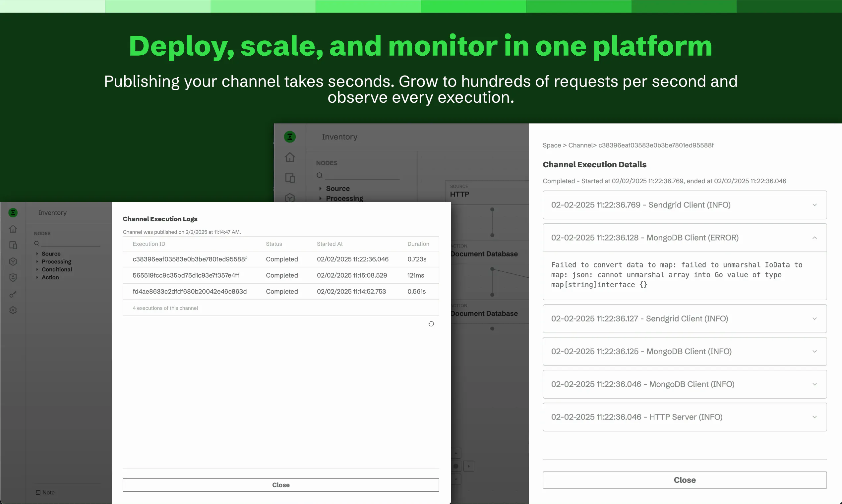Screen dimensions: 842x504
Task: Close the Channel Execution Details panel
Action: pyautogui.click(x=685, y=480)
